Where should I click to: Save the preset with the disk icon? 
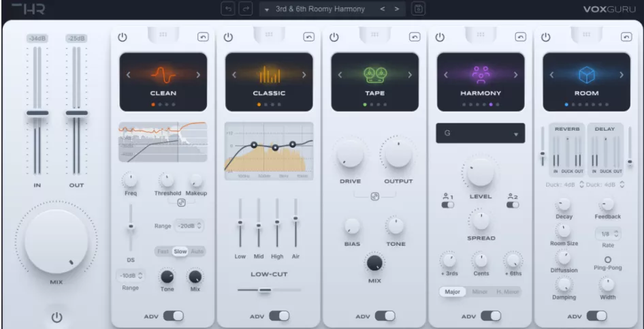coord(418,9)
